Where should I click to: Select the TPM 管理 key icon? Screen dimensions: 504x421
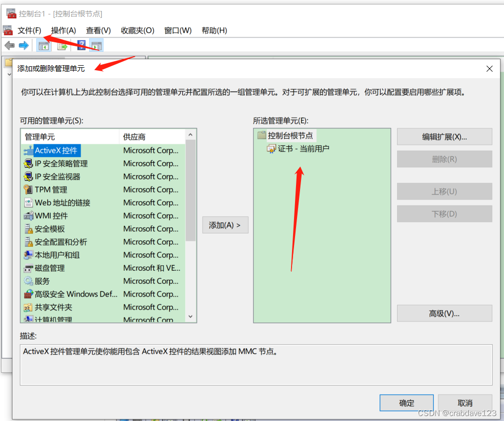[x=28, y=190]
